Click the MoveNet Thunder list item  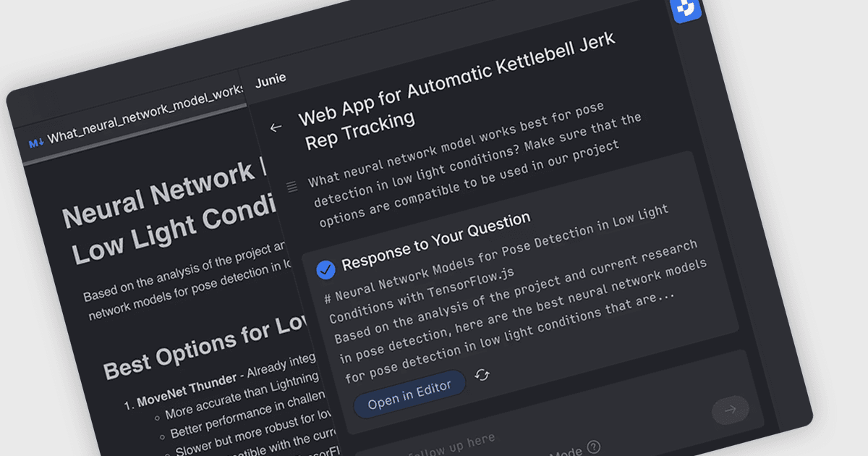click(187, 392)
